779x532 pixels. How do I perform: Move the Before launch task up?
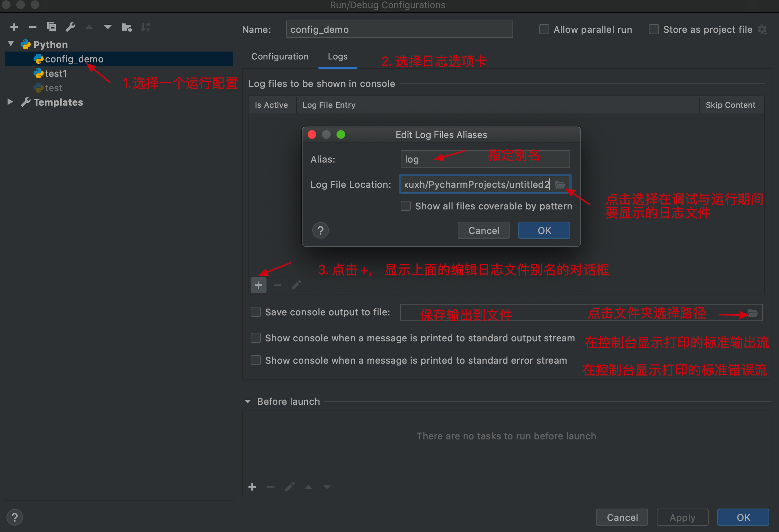[x=308, y=487]
